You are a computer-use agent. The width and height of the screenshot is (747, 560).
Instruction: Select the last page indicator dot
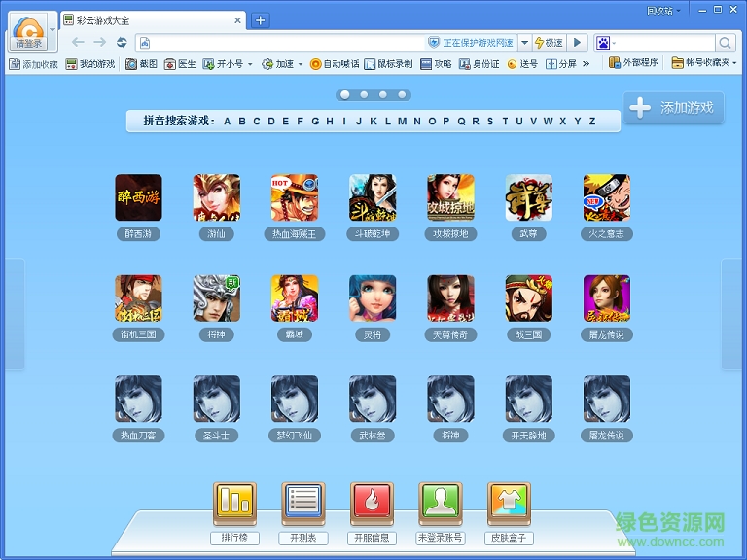(403, 95)
